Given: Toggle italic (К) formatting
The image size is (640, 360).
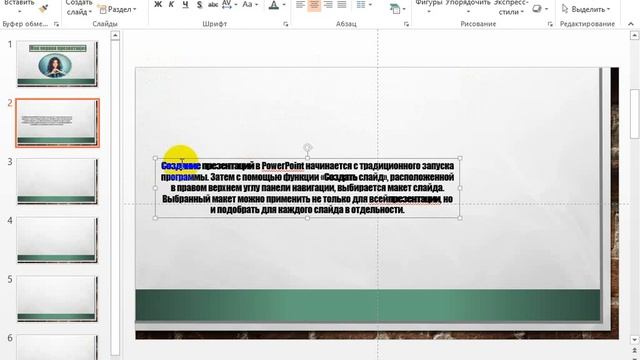Looking at the screenshot, I should click(171, 5).
